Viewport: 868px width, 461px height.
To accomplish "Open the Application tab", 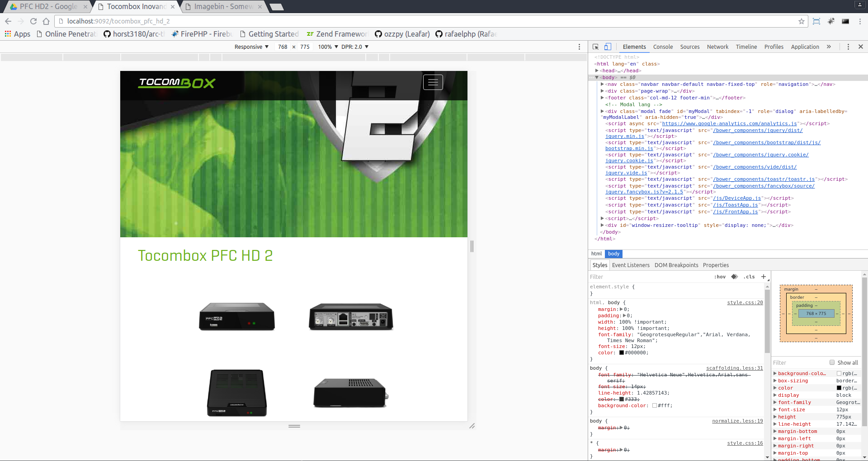I will tap(805, 47).
